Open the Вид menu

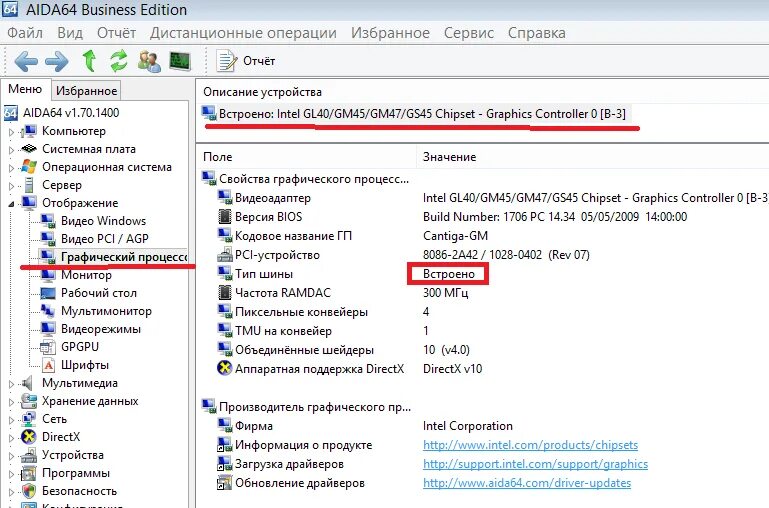(x=70, y=33)
